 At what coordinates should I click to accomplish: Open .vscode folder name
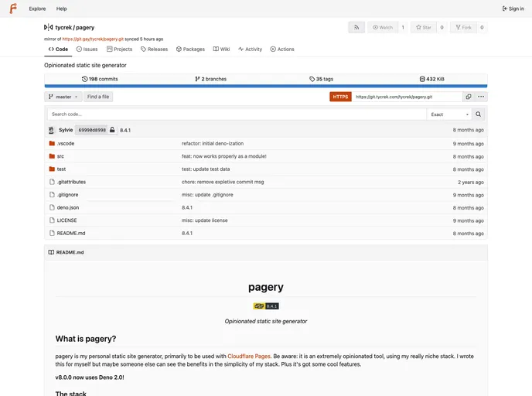pos(66,144)
